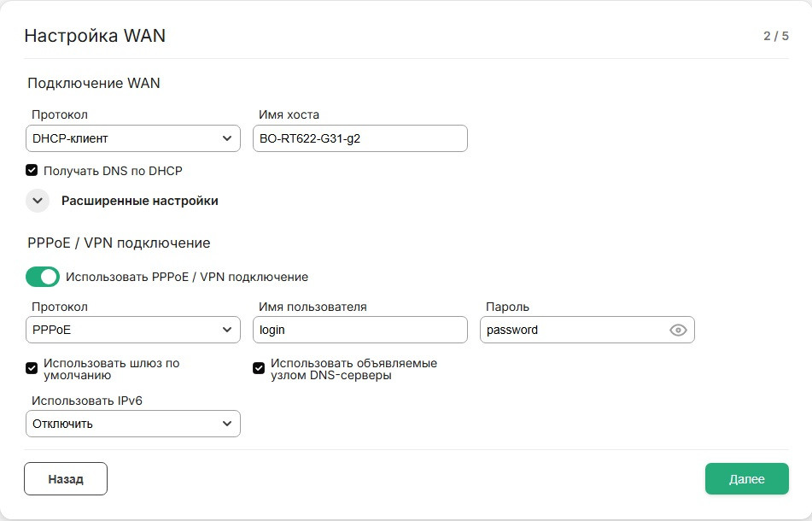
Task: Open the DHCP-клиент protocol dropdown
Action: click(132, 138)
